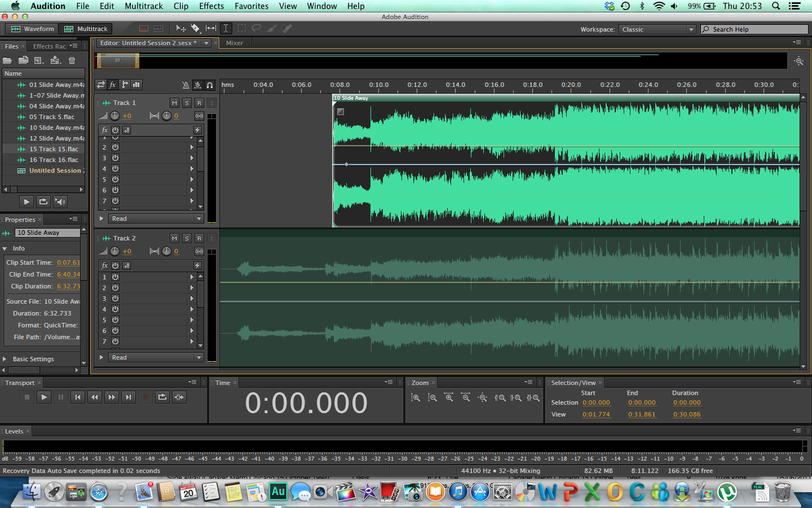
Task: Collapse the Info section in Properties
Action: [5, 248]
